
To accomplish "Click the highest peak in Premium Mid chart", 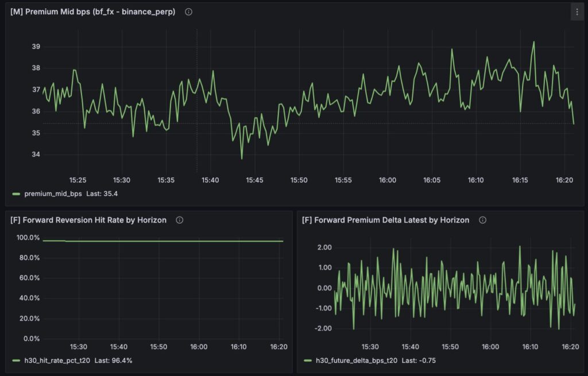I will 533,41.
